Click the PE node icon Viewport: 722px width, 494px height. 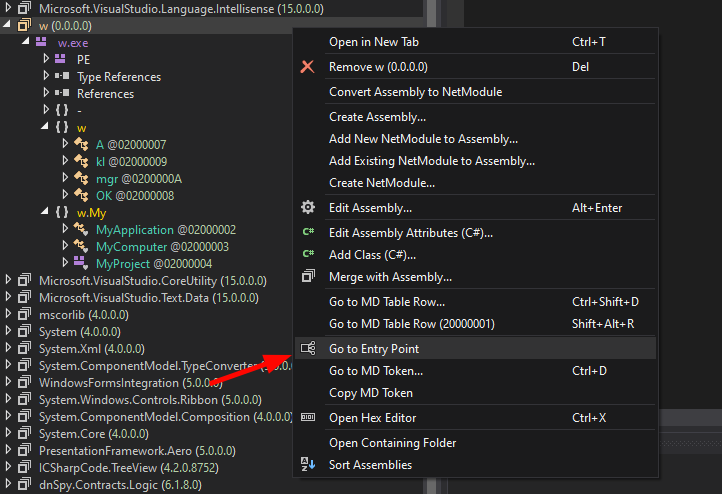[60, 59]
